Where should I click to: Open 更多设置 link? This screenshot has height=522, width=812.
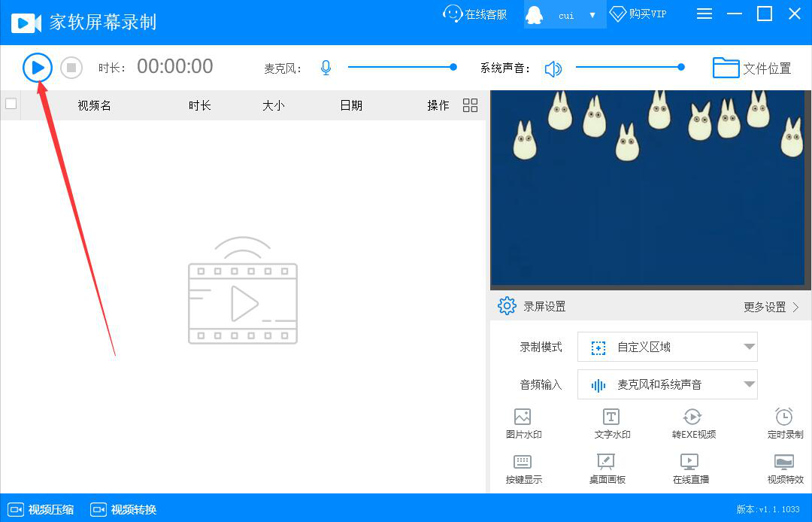click(x=771, y=307)
